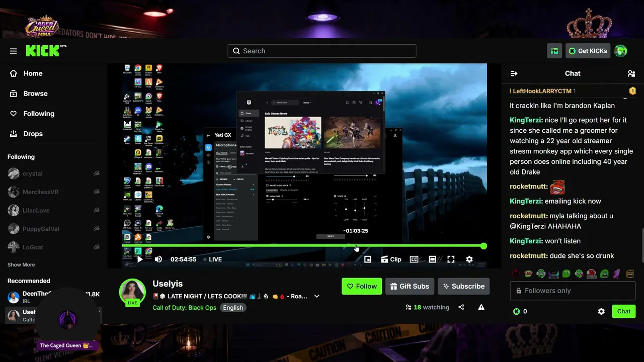Jump to LIVE in the player
The image size is (644, 362).
(212, 259)
